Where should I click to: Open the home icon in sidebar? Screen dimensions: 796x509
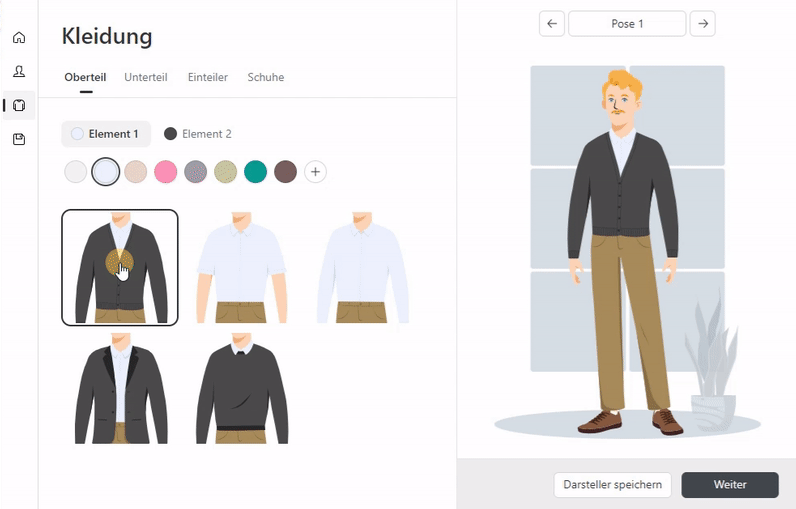click(x=19, y=38)
